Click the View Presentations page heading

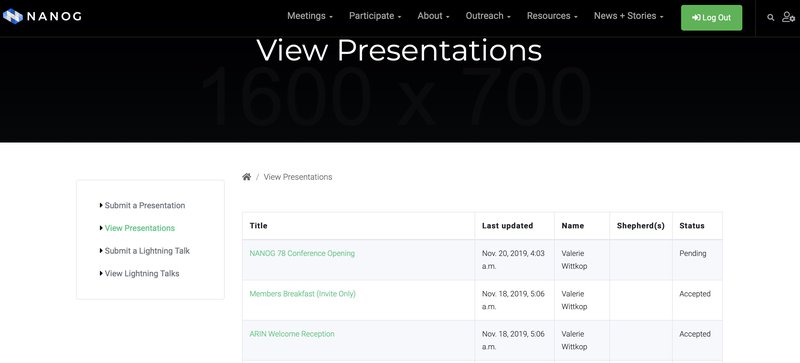click(399, 50)
